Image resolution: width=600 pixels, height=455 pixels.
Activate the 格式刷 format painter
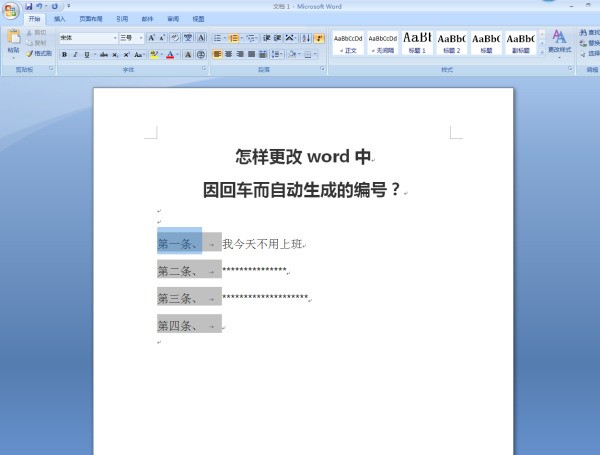(x=39, y=54)
